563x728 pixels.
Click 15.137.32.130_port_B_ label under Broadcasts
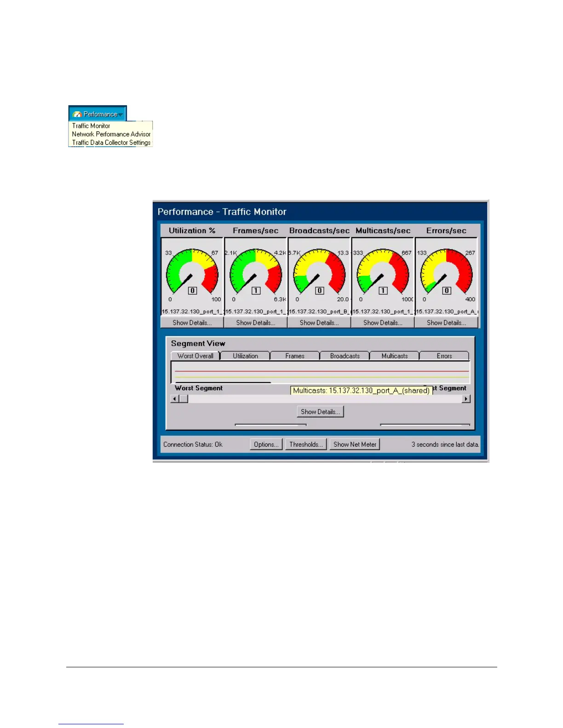[319, 311]
